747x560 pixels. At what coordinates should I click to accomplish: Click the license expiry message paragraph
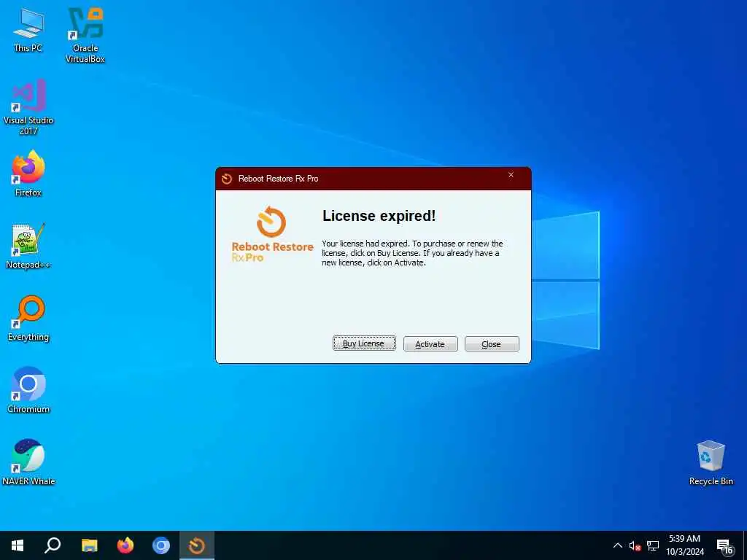point(413,253)
